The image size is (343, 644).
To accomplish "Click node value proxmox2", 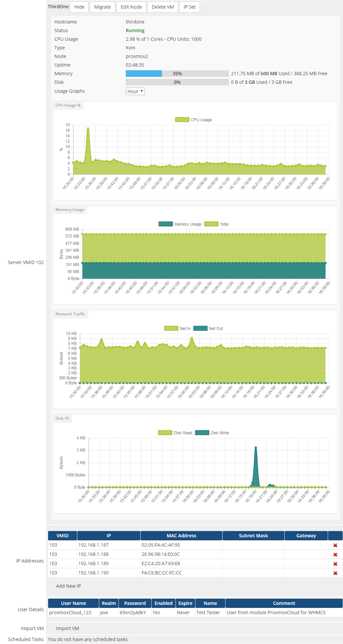I will (137, 56).
